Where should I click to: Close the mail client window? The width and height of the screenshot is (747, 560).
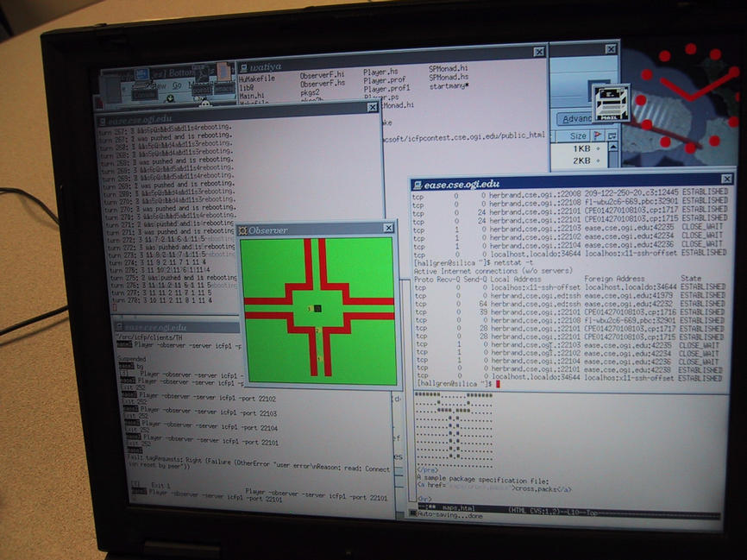611,48
